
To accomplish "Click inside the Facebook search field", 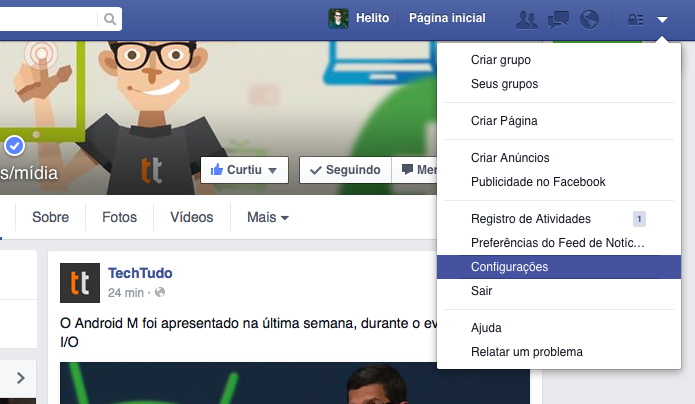I will (x=50, y=19).
